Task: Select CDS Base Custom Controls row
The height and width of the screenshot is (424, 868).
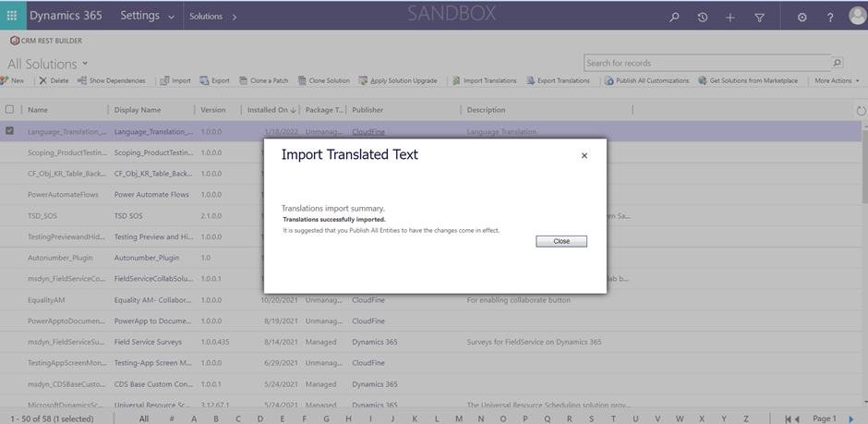Action: coord(430,384)
